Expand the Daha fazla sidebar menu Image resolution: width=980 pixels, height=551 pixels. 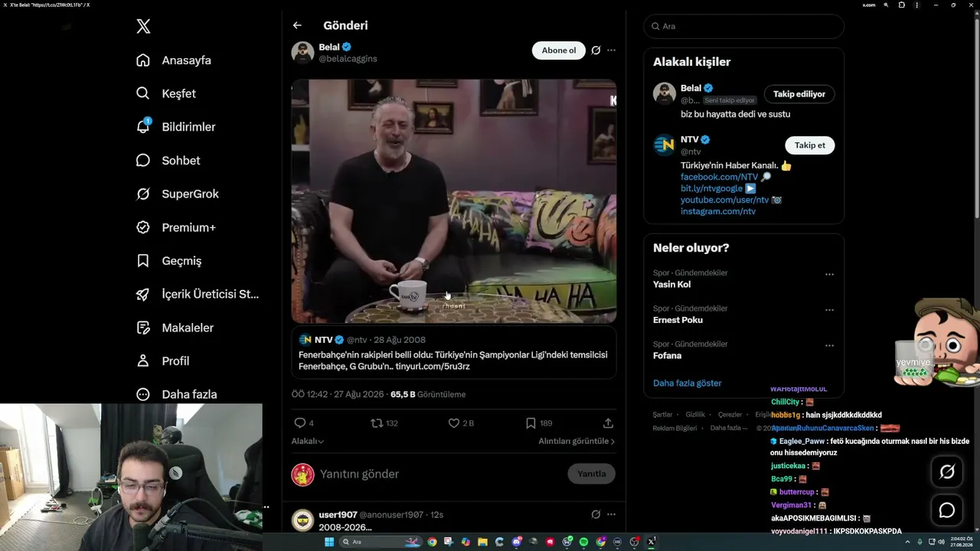point(176,395)
